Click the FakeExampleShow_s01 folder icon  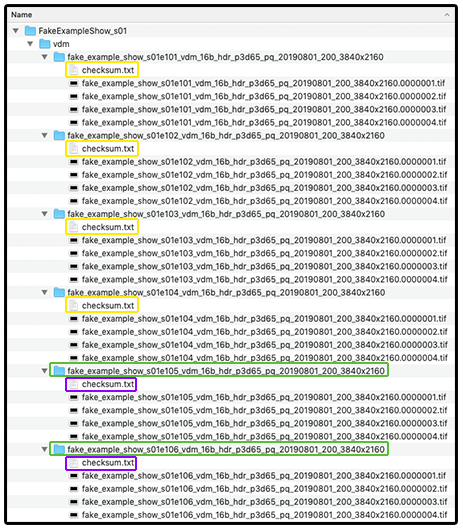click(30, 31)
